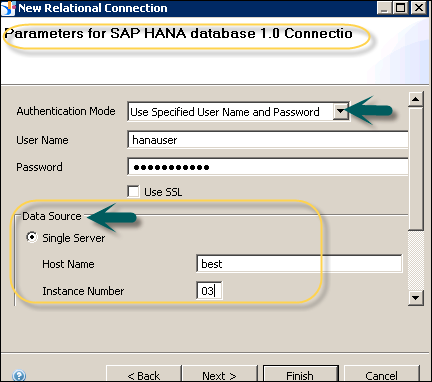
Task: Click the Instance Number label
Action: coord(83,291)
